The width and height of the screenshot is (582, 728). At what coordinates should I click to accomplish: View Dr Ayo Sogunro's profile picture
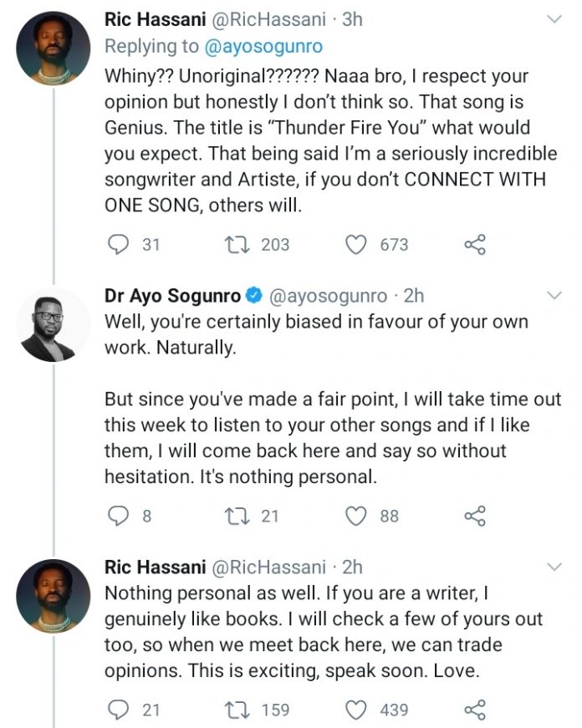(x=54, y=324)
